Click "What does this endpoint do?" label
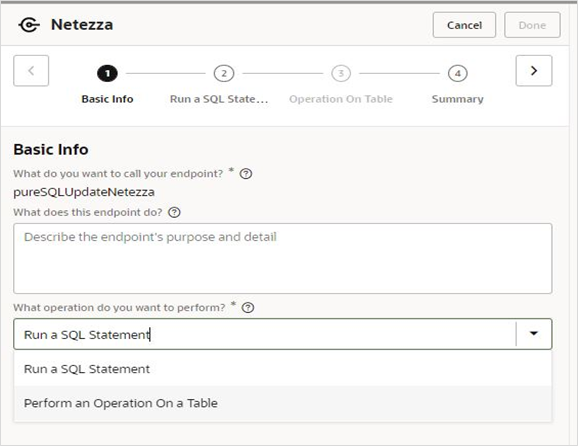578x446 pixels. point(88,212)
